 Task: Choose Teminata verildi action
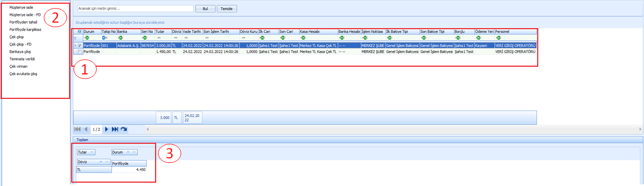point(22,59)
